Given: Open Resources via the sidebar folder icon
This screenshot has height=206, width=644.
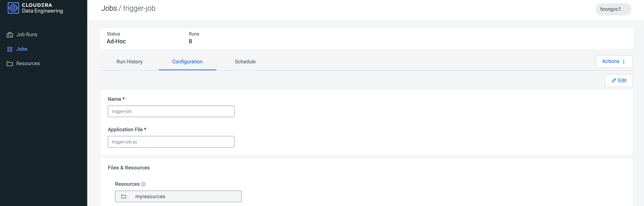Looking at the screenshot, I should [10, 63].
